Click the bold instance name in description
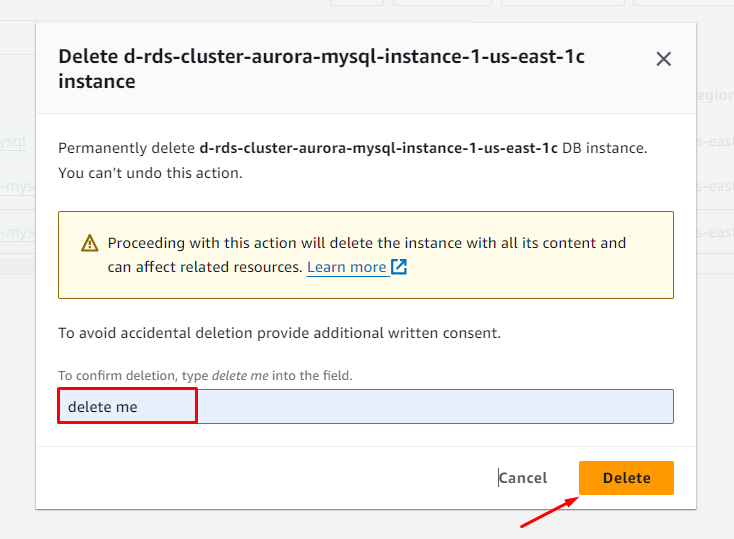Viewport: 734px width, 539px height. [378, 148]
